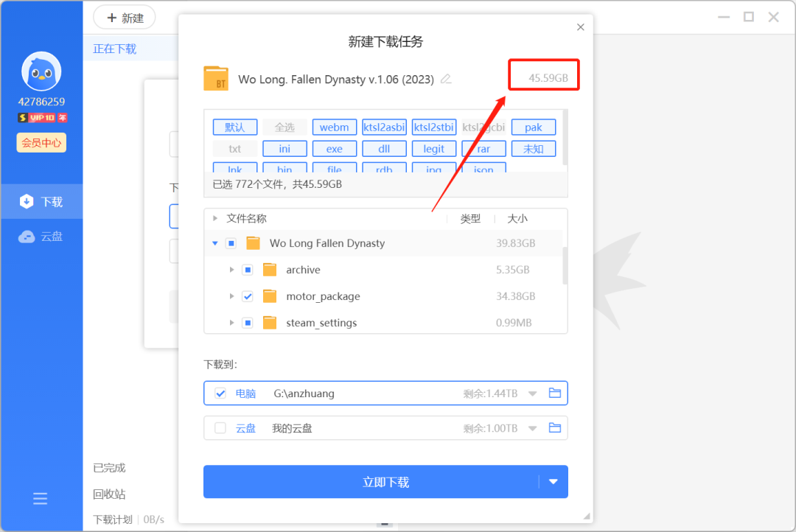The image size is (796, 532).
Task: Uncheck the 电脑 download destination checkbox
Action: point(220,393)
